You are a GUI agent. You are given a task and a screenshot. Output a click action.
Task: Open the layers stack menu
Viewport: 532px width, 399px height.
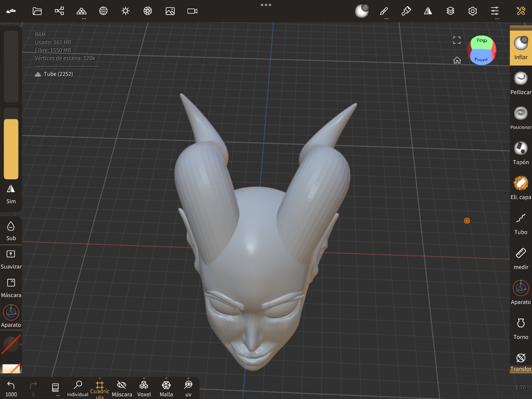[x=450, y=11]
